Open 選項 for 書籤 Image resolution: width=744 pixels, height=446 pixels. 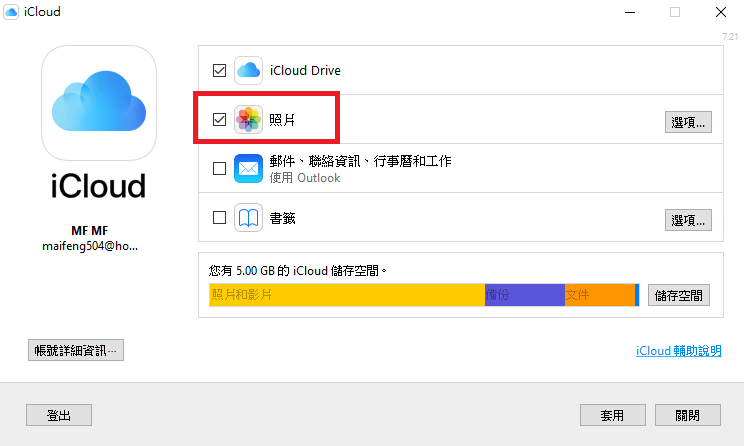tap(688, 220)
